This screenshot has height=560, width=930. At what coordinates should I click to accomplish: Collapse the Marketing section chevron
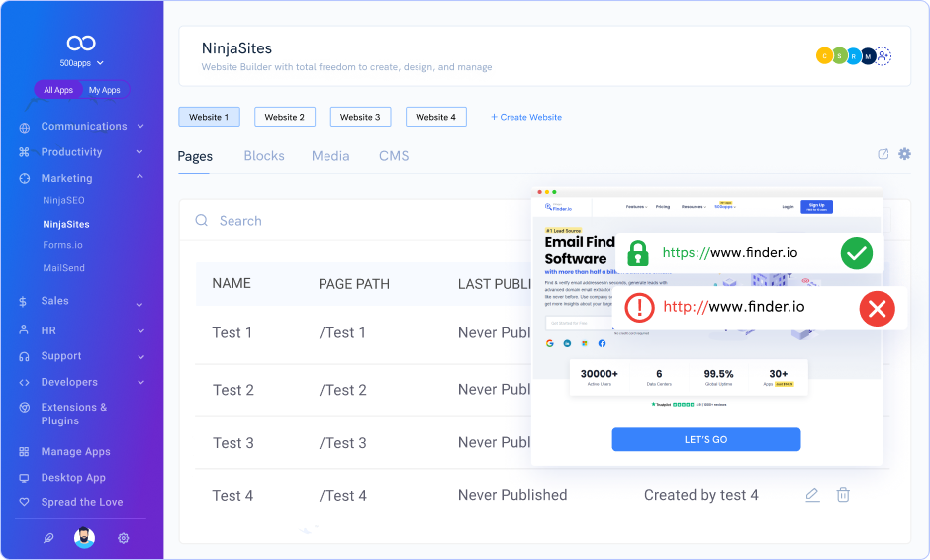(140, 177)
